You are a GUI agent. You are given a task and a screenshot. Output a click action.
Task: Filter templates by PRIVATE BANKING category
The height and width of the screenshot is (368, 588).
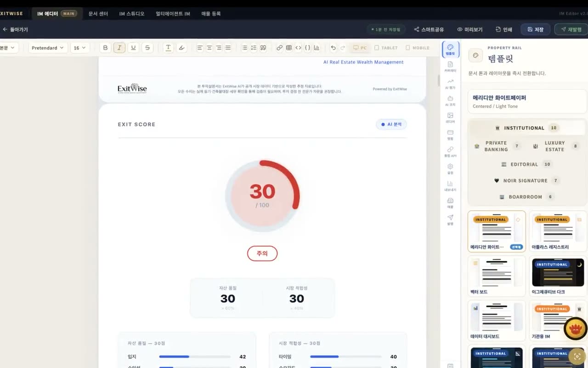(497, 146)
